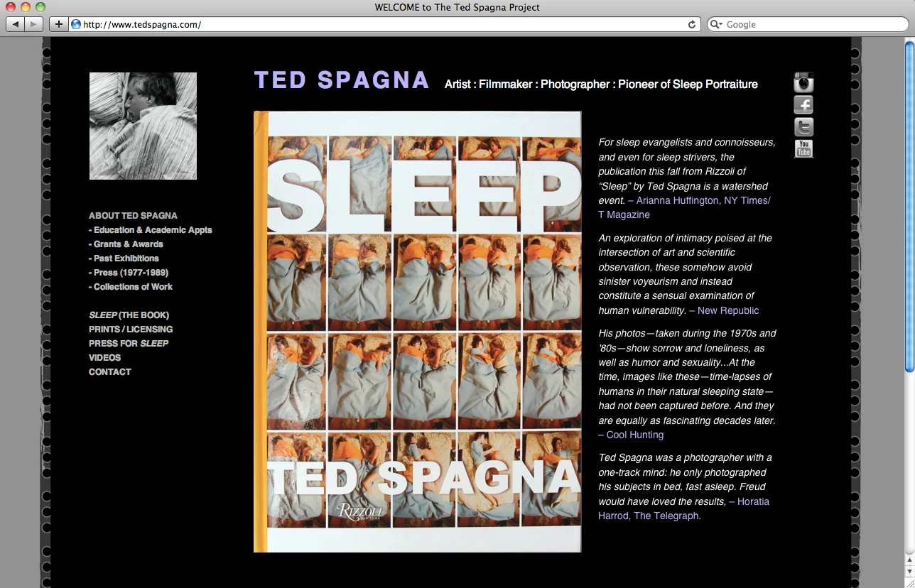Open the Instagram social icon
Image resolution: width=915 pixels, height=588 pixels.
[x=803, y=82]
